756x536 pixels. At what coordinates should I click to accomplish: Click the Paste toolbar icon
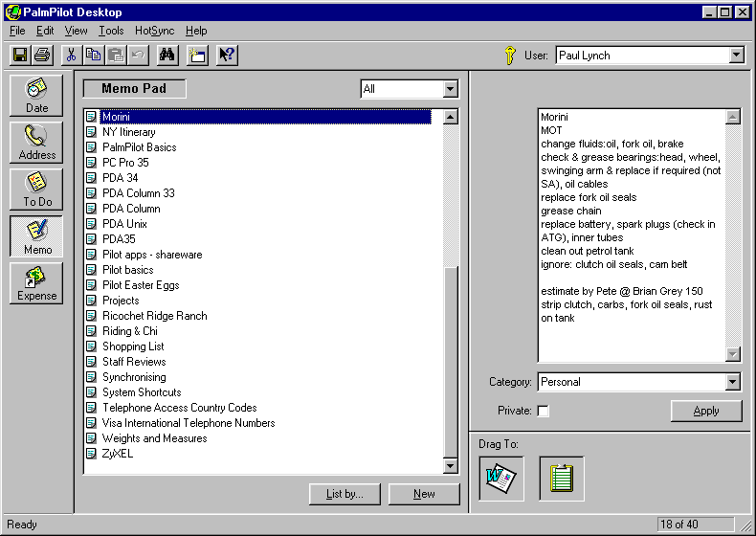coord(116,55)
